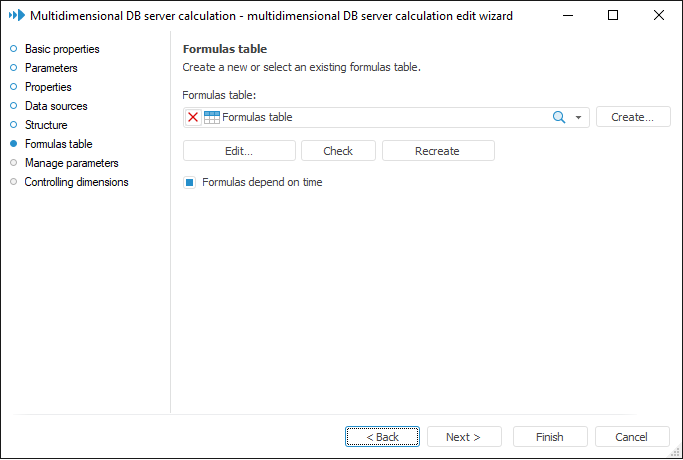The width and height of the screenshot is (683, 460).
Task: Select the Properties step in sidebar
Action: (48, 87)
